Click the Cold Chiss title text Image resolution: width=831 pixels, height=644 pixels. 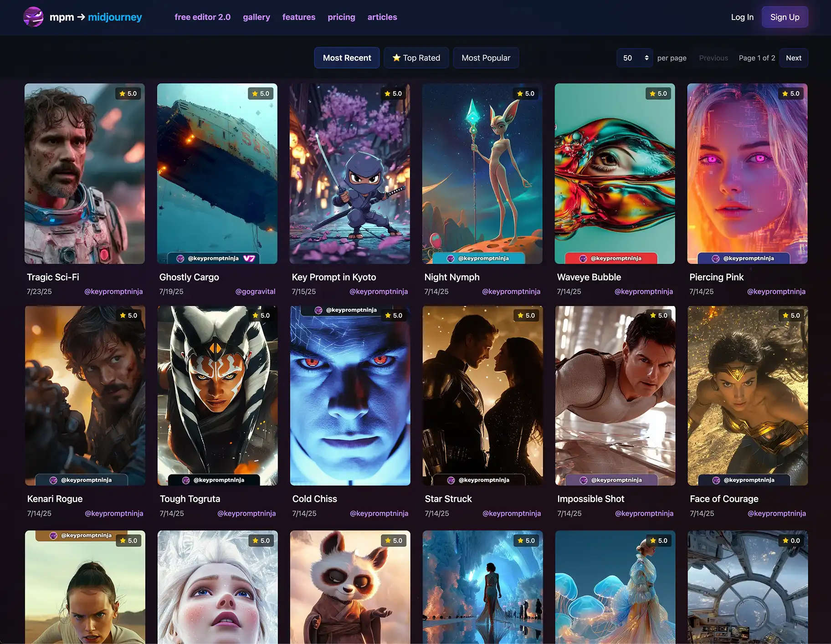point(315,499)
